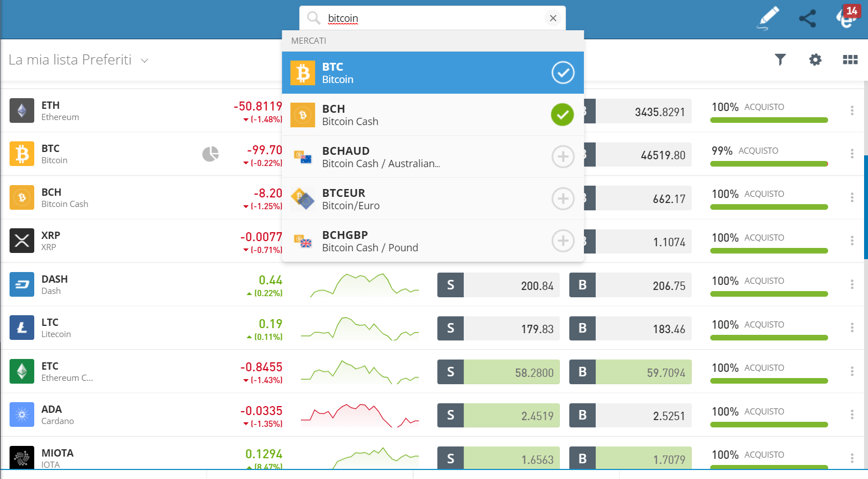Remove BCH from watchlist via green checkmark
This screenshot has width=868, height=479.
[563, 114]
